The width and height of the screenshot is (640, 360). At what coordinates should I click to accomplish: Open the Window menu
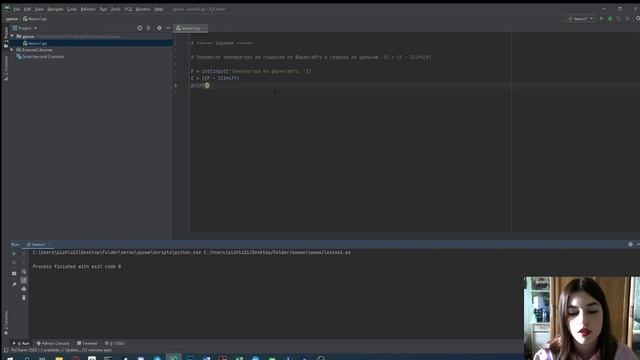[143, 9]
